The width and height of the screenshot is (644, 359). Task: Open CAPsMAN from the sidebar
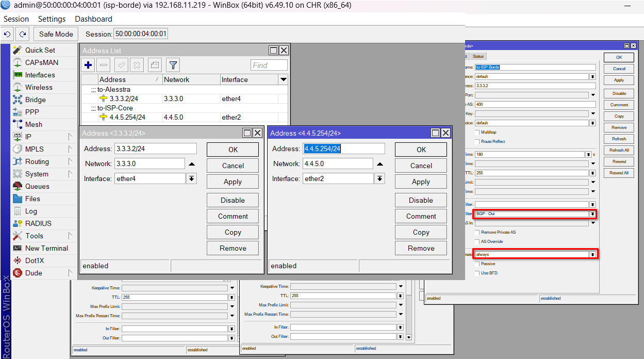(42, 62)
